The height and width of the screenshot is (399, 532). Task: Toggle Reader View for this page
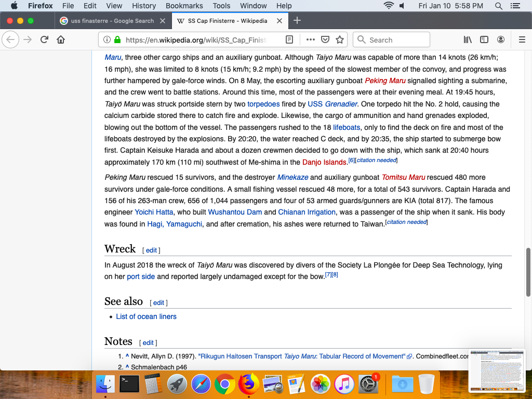coord(289,40)
